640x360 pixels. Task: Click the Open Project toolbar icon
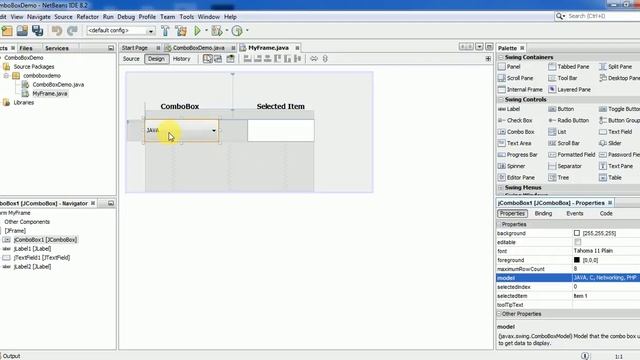coord(22,31)
